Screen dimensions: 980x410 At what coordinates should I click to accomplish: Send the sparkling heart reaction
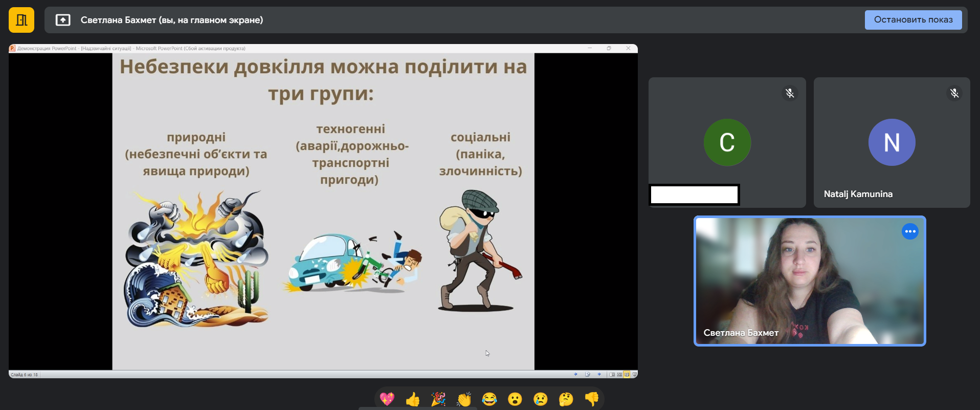387,399
